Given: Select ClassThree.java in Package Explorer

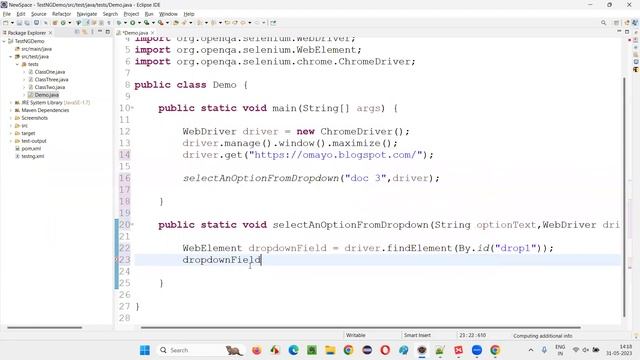Looking at the screenshot, I should click(x=51, y=80).
